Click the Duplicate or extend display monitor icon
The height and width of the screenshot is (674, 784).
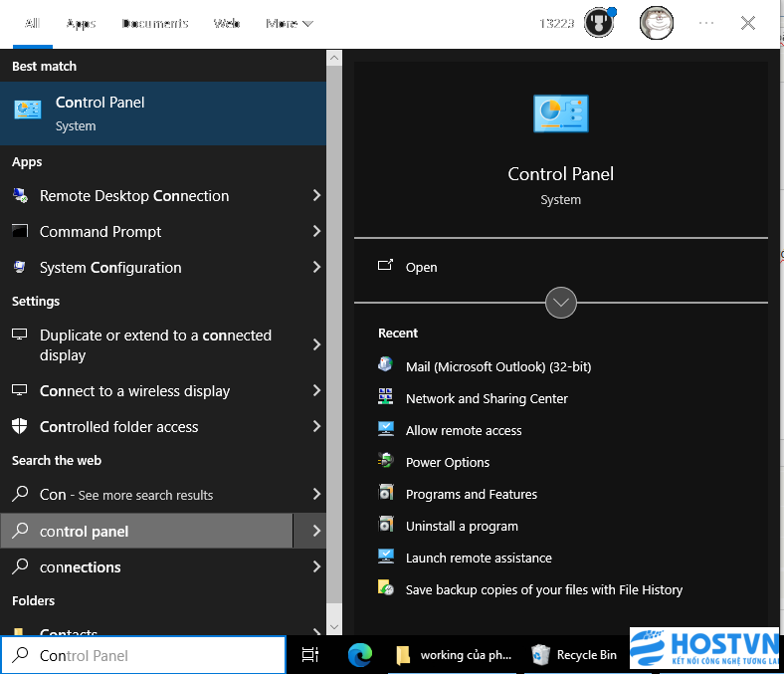pos(20,335)
